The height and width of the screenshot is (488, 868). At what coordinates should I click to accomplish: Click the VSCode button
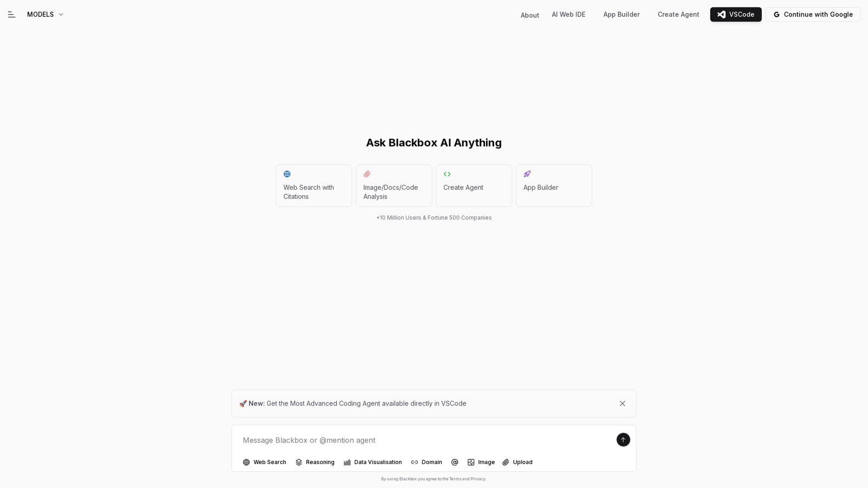[x=736, y=15]
